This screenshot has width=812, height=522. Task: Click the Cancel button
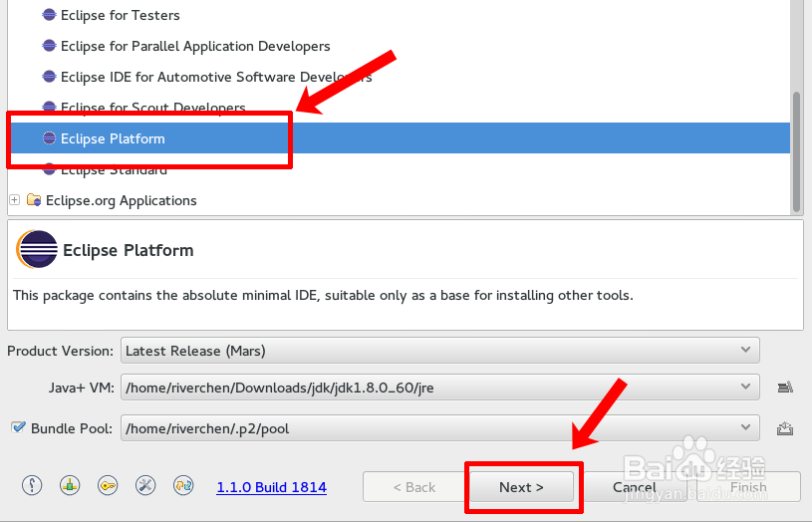coord(635,487)
